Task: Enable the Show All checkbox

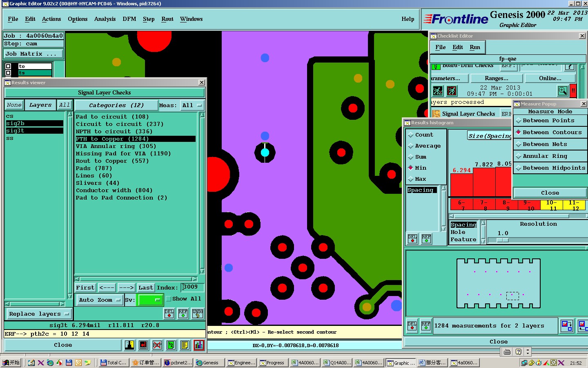Action: pos(168,299)
